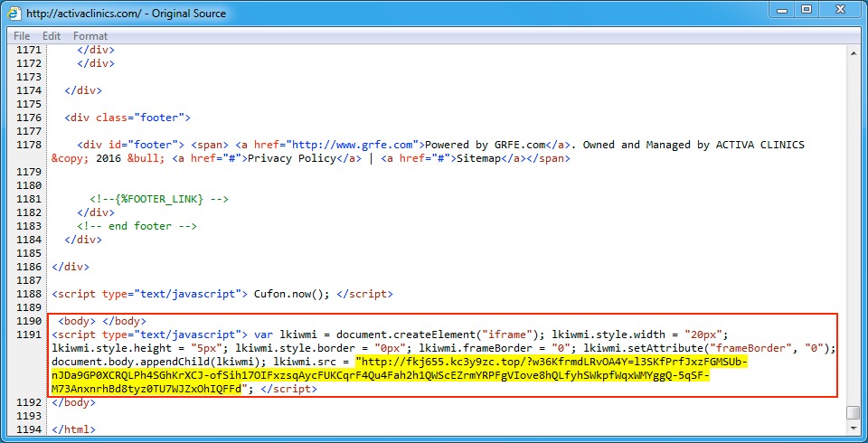Close the Original Source window

(842, 9)
